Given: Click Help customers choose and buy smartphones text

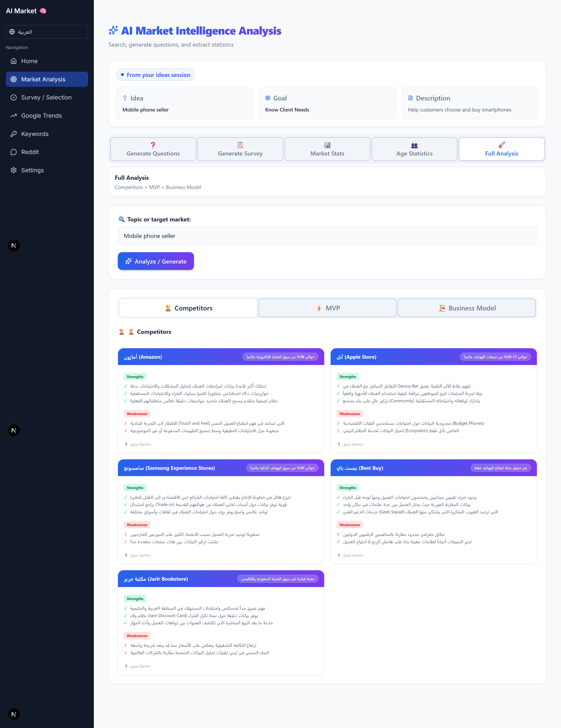Looking at the screenshot, I should tap(459, 110).
